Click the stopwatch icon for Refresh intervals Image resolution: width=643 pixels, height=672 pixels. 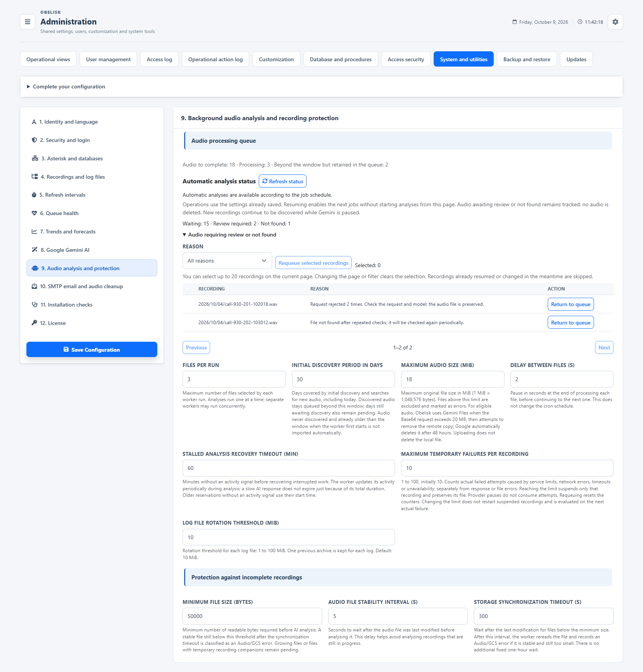click(x=34, y=195)
